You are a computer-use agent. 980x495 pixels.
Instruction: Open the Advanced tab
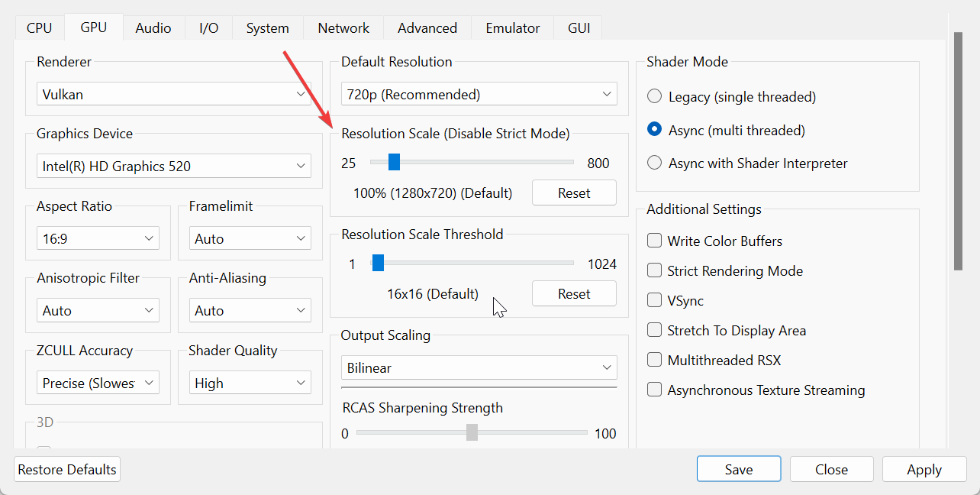tap(427, 28)
